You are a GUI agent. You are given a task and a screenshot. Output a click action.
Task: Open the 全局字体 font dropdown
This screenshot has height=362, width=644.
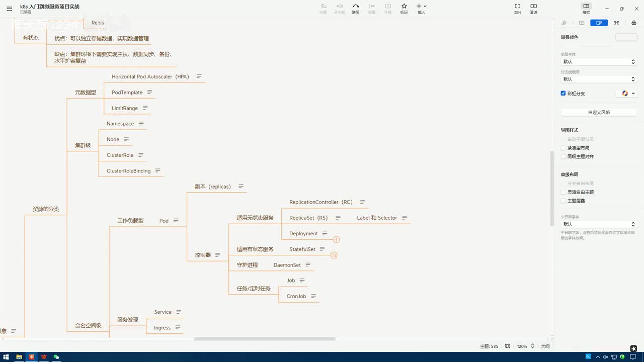599,61
